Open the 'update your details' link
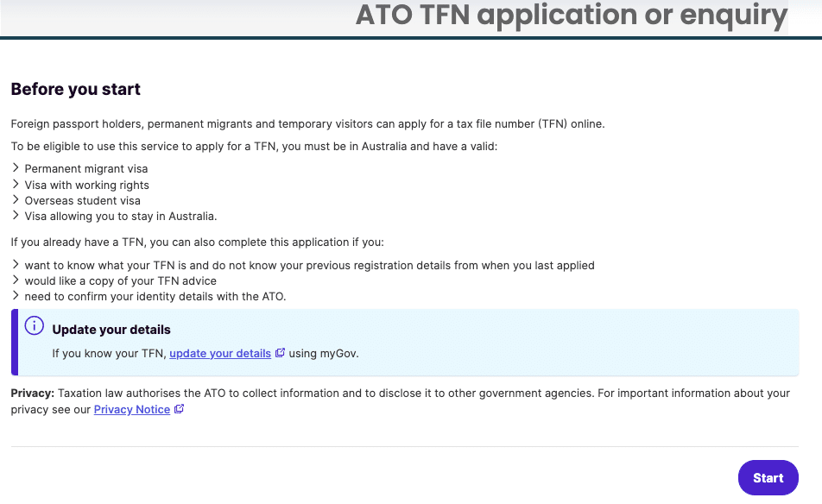Screen dimensions: 822x504 [220, 353]
